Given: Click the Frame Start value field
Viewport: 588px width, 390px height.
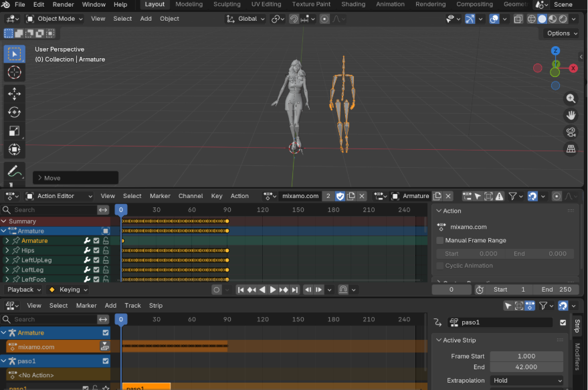Looking at the screenshot, I should (526, 357).
